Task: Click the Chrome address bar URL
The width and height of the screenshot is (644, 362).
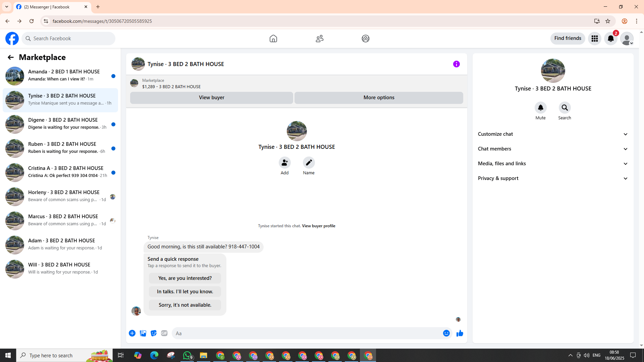Action: pyautogui.click(x=102, y=21)
